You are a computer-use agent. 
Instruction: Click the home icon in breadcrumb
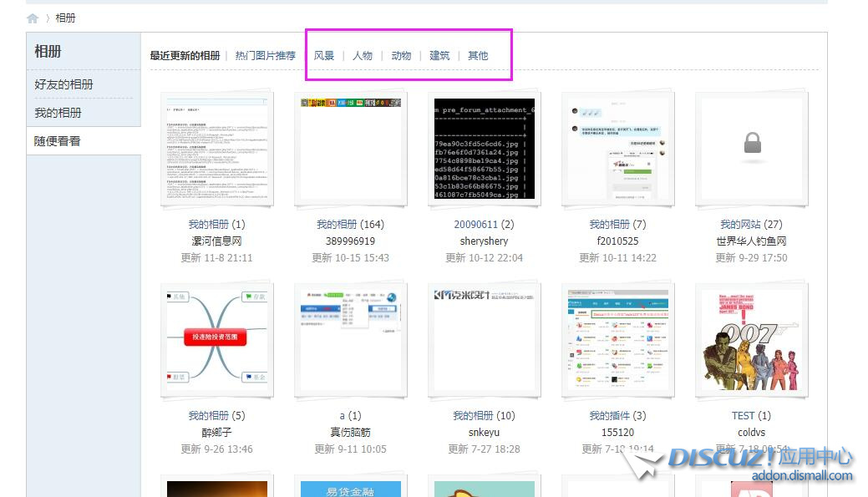33,18
